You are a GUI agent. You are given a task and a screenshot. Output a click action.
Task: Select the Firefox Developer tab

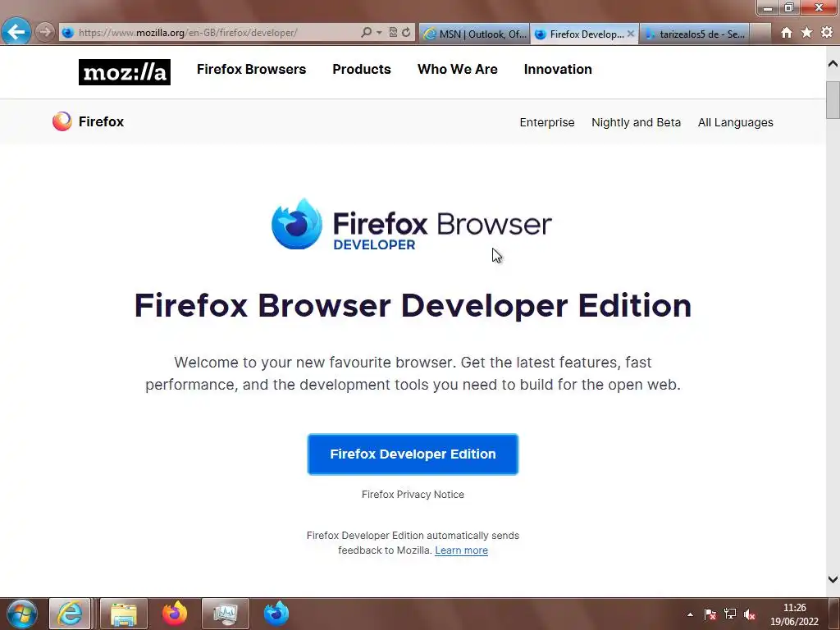click(x=580, y=34)
